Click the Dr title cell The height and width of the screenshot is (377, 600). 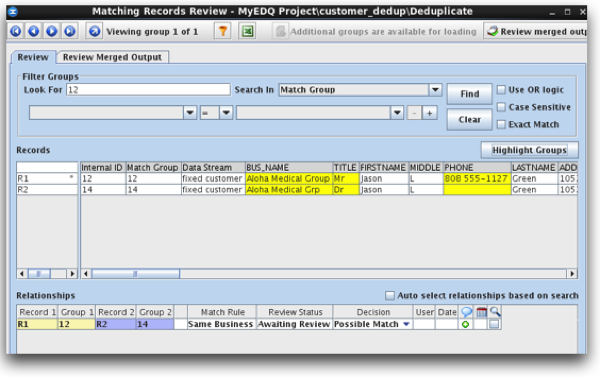pos(346,189)
